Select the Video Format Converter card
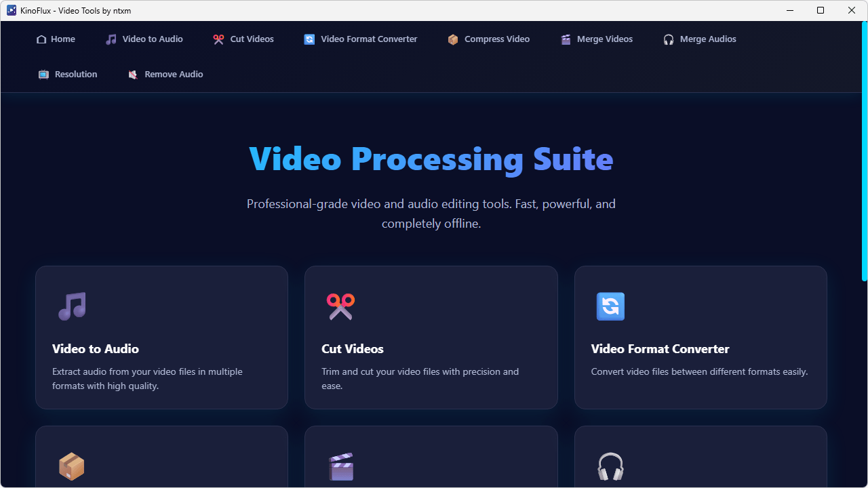The image size is (868, 488). [x=700, y=337]
